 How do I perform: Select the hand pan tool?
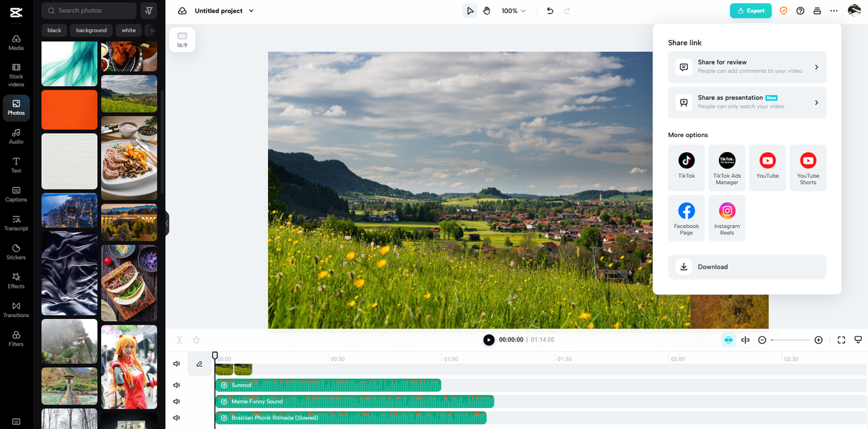487,11
